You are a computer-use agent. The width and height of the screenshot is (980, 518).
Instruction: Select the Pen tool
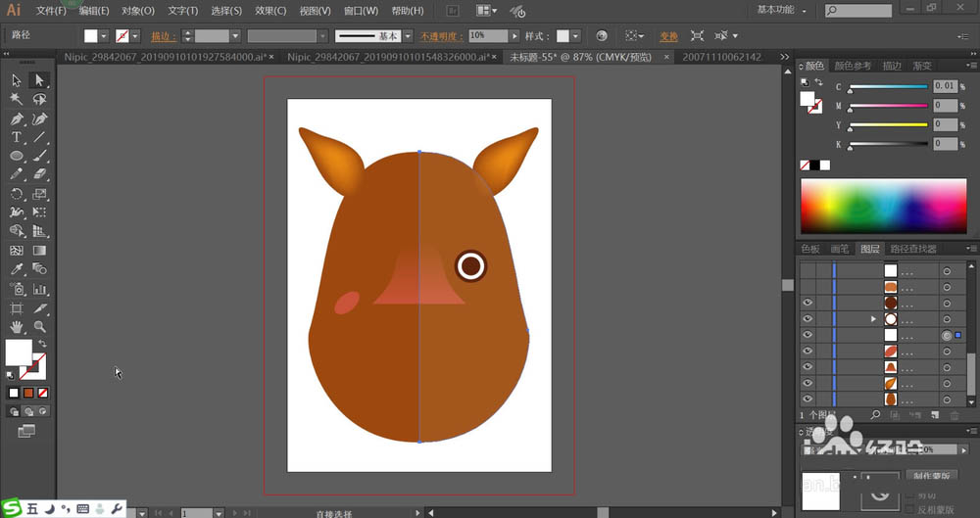(x=17, y=118)
